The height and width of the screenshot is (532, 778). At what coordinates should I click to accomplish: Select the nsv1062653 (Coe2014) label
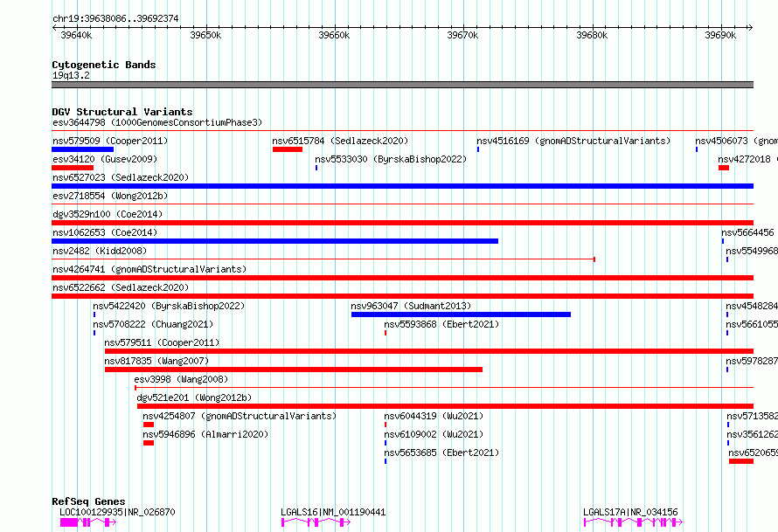click(x=105, y=232)
